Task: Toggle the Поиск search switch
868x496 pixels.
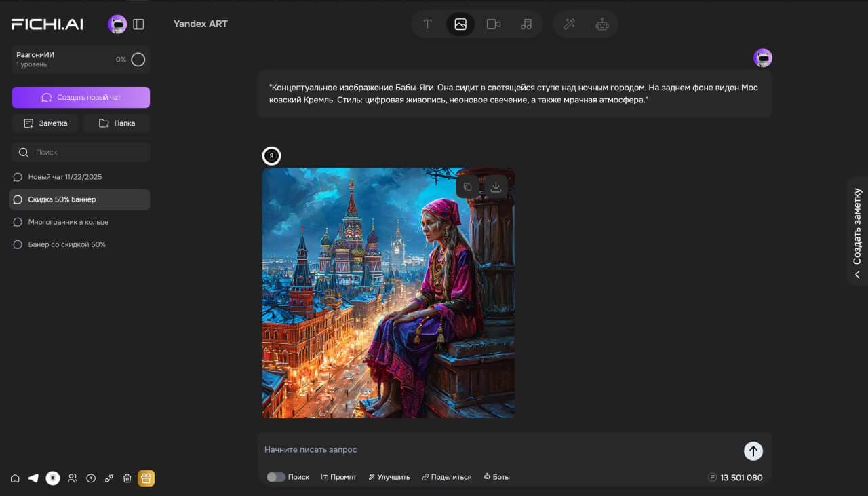Action: 275,477
